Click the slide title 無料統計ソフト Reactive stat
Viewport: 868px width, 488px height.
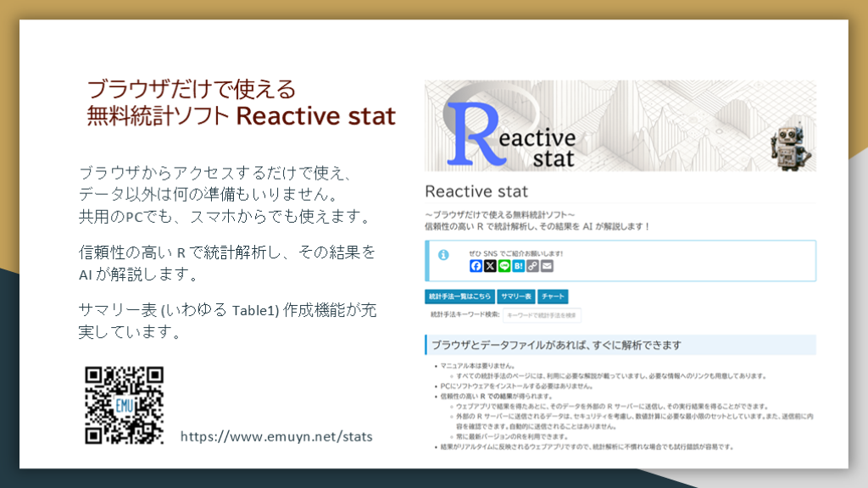click(241, 115)
